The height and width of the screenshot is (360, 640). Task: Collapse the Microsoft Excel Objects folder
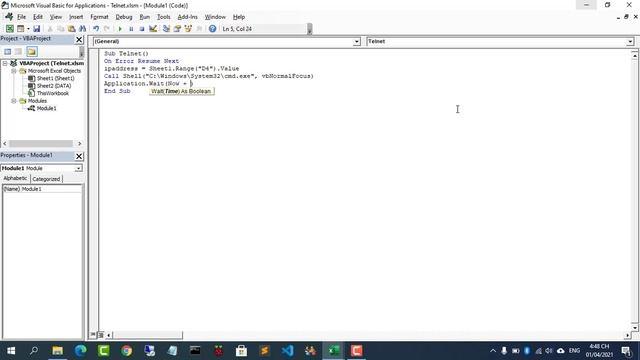14,71
